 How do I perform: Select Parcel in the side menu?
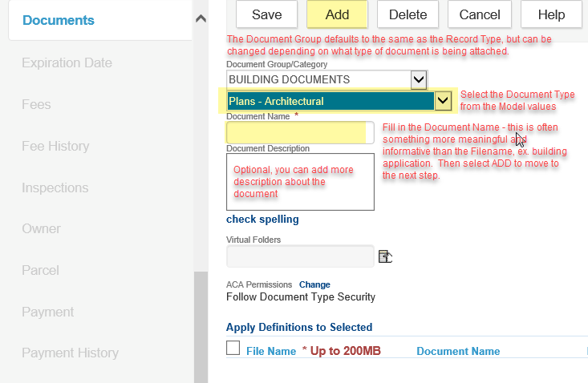pos(40,270)
